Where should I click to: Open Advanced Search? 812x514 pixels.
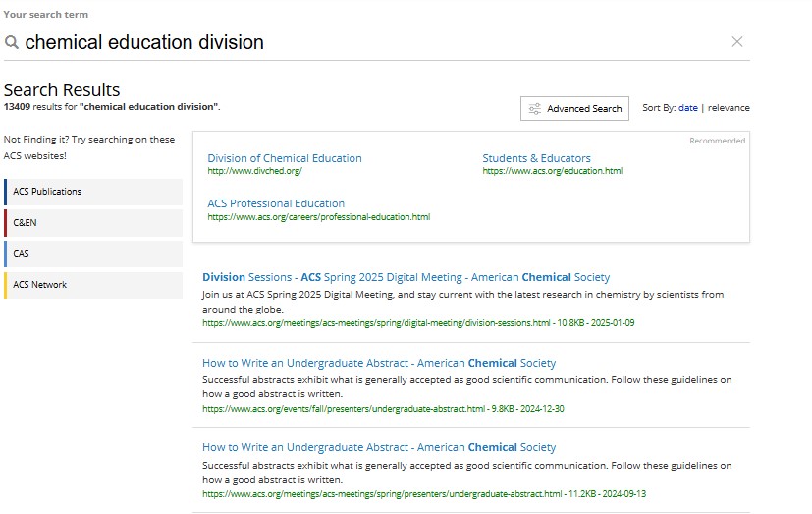(x=574, y=108)
